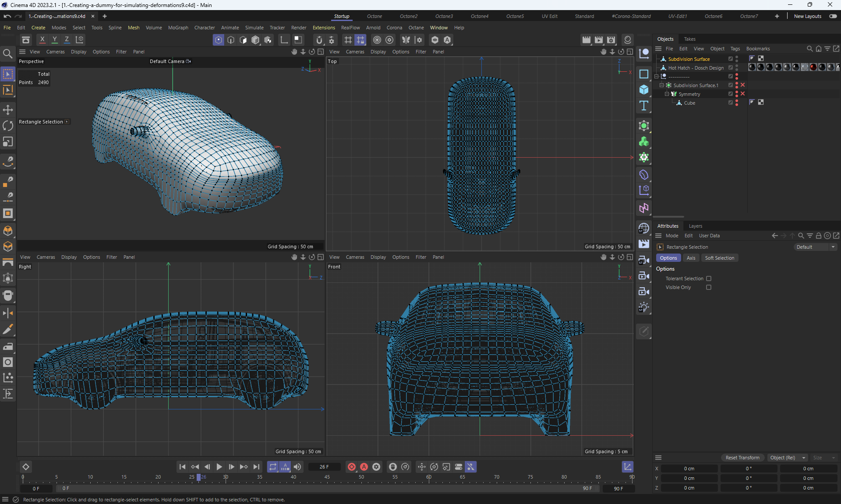Switch to the Takes tab
The image size is (841, 504).
tap(689, 39)
